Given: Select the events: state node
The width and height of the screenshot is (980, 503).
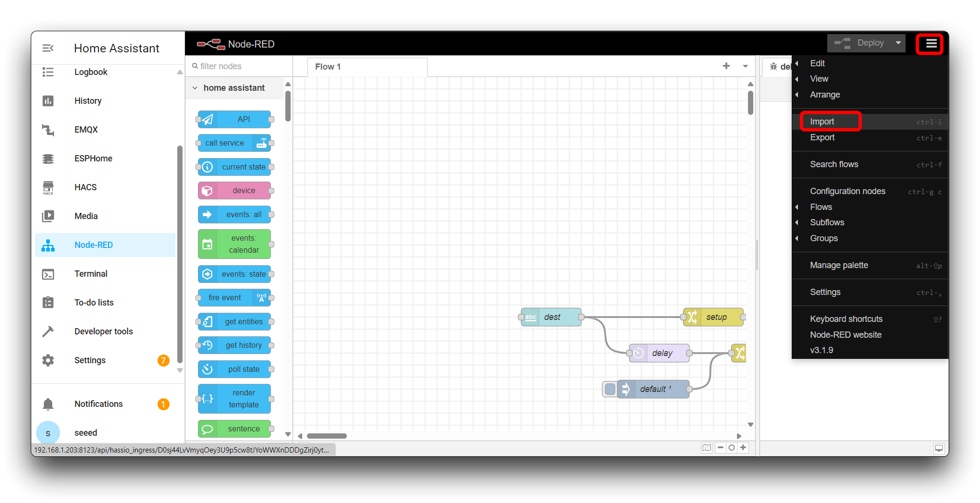Looking at the screenshot, I should tap(234, 274).
